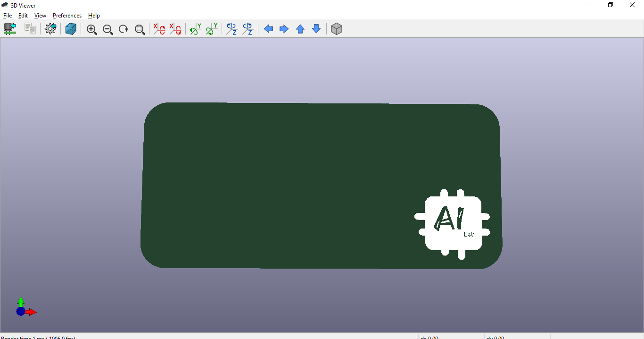Move the board view right

(284, 29)
